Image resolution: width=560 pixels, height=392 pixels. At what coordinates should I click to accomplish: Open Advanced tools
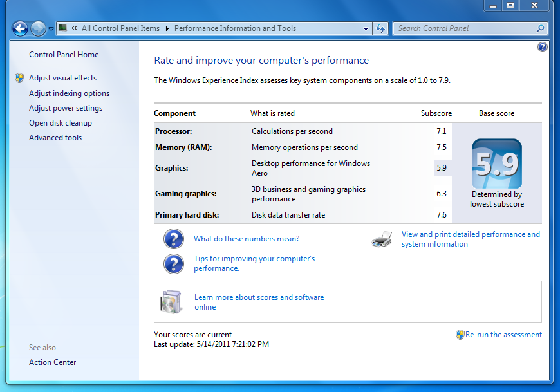point(55,138)
